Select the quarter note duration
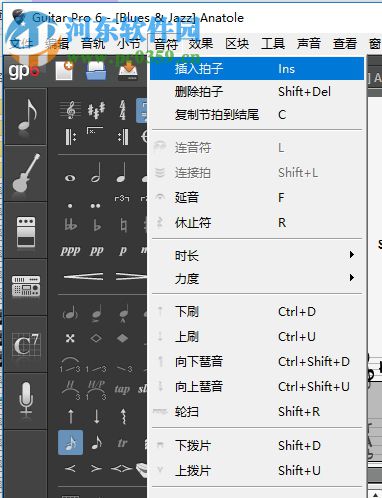 [x=122, y=173]
